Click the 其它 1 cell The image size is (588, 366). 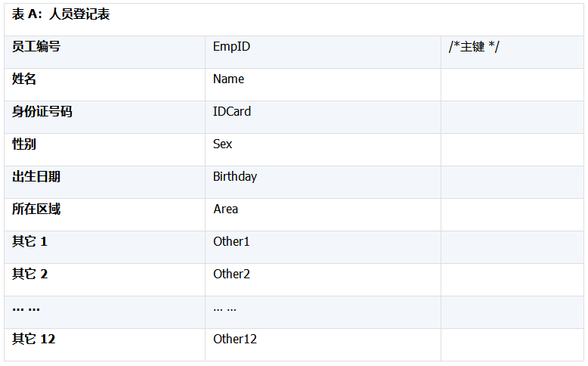tap(29, 242)
